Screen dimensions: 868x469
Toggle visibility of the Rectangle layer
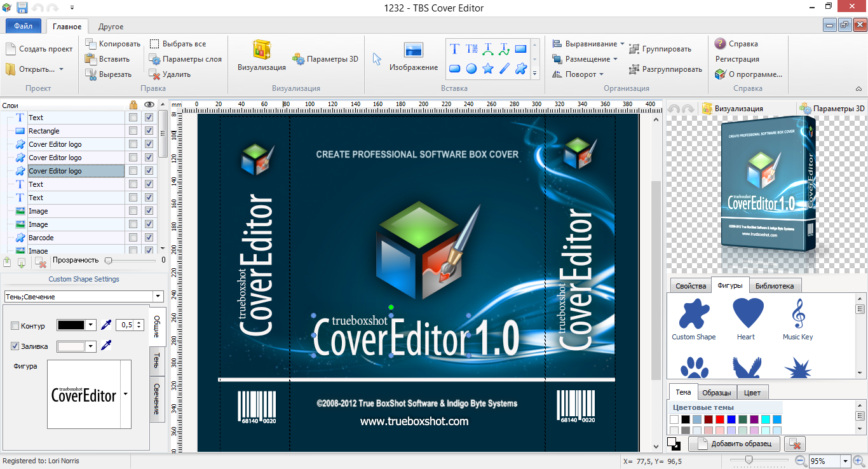149,131
